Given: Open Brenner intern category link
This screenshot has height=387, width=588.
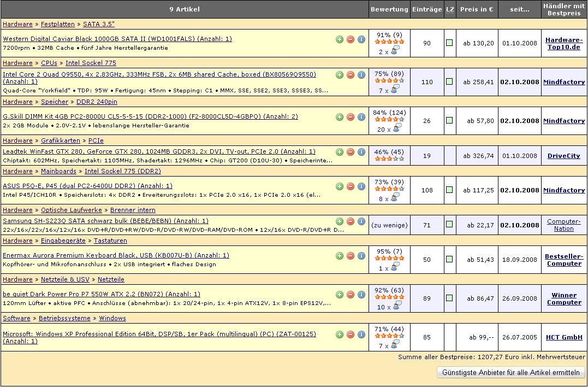Looking at the screenshot, I should tap(133, 210).
